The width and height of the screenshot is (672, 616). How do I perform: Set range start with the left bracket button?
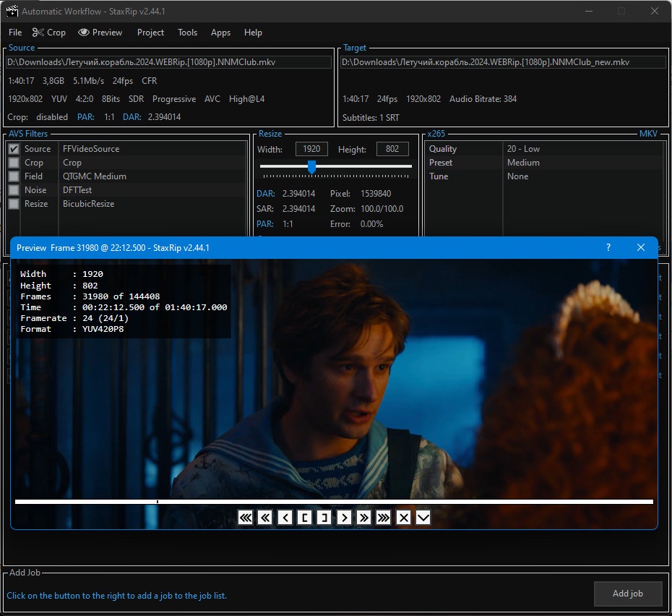(305, 518)
